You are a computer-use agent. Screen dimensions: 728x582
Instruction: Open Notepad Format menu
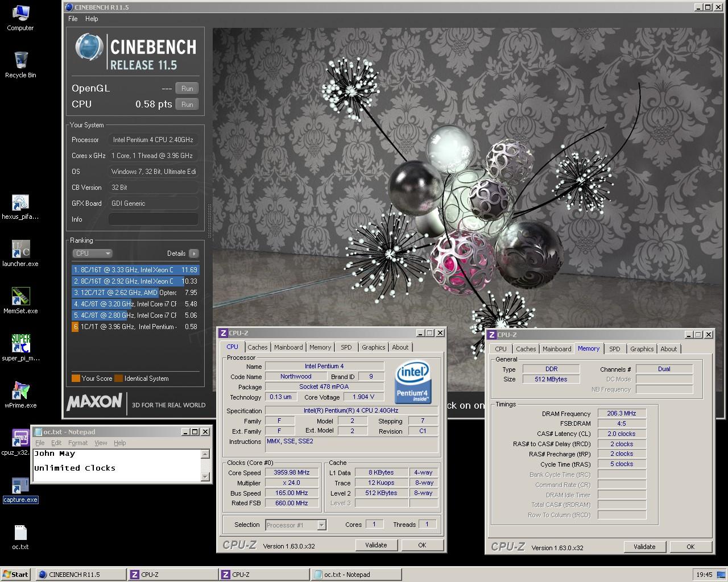click(x=78, y=443)
